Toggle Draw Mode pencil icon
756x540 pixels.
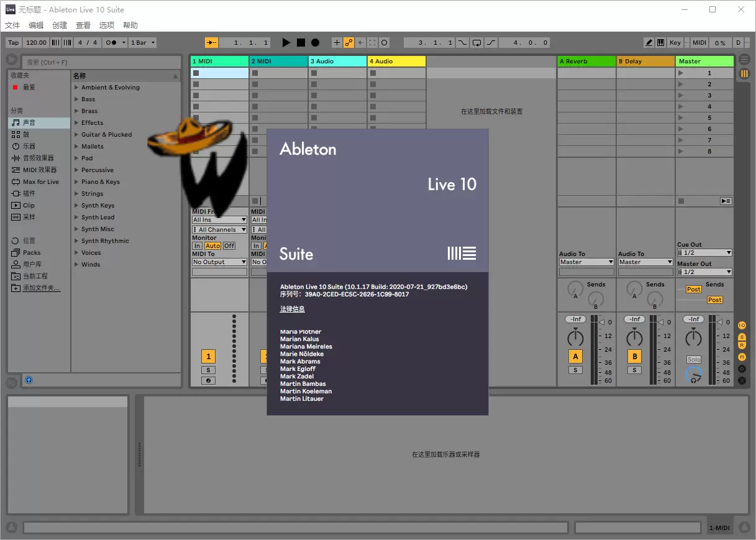click(649, 43)
